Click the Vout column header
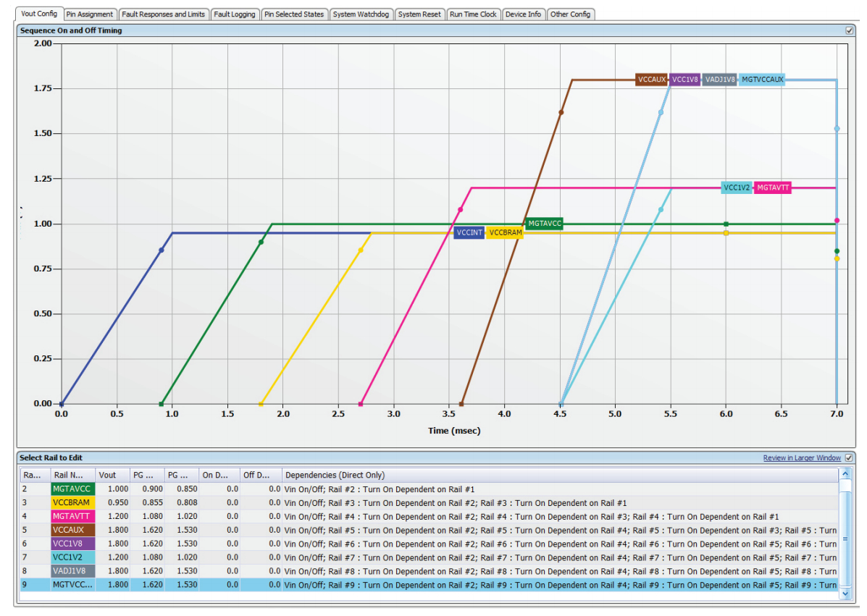Viewport: 867px width, 616px height. [x=107, y=476]
